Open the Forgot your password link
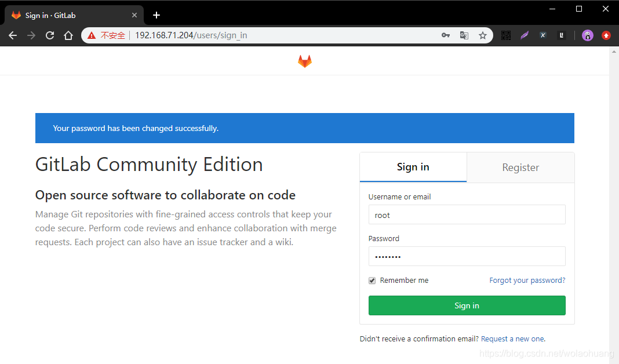619x364 pixels. (x=527, y=281)
